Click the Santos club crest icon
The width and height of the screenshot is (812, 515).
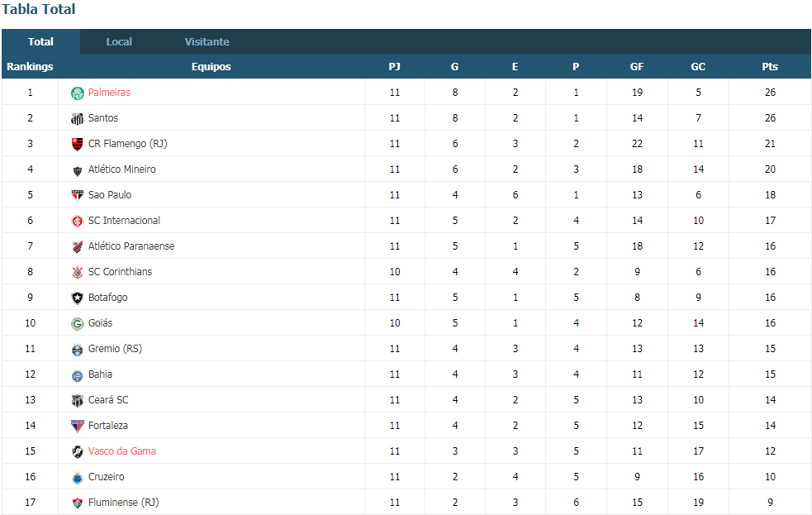77,119
